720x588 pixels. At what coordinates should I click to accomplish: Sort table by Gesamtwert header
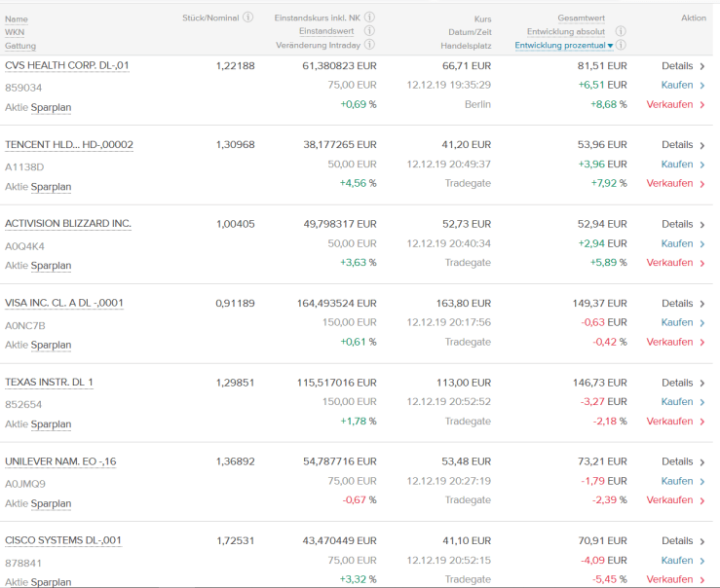tap(581, 18)
